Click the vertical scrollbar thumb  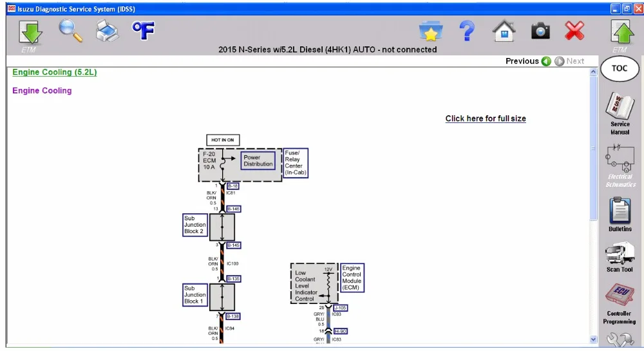coord(593,147)
